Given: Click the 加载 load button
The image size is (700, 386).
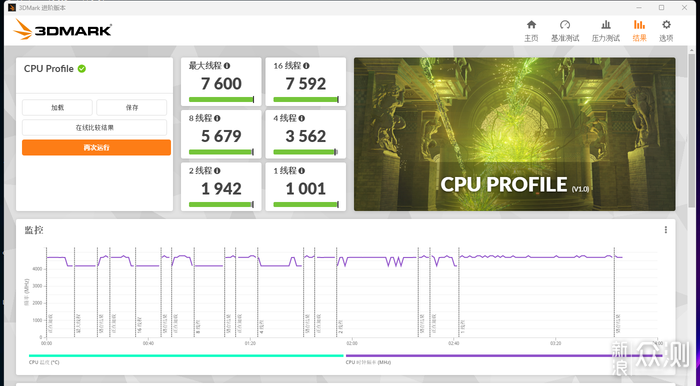Looking at the screenshot, I should coord(57,108).
